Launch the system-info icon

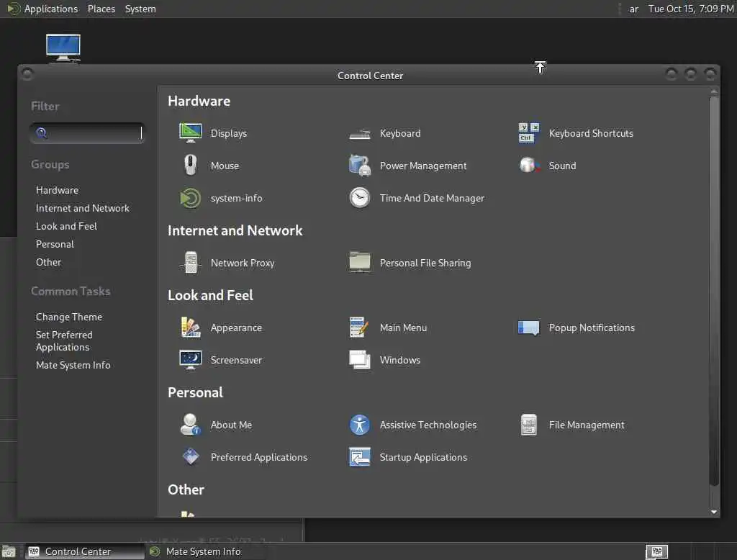point(190,198)
